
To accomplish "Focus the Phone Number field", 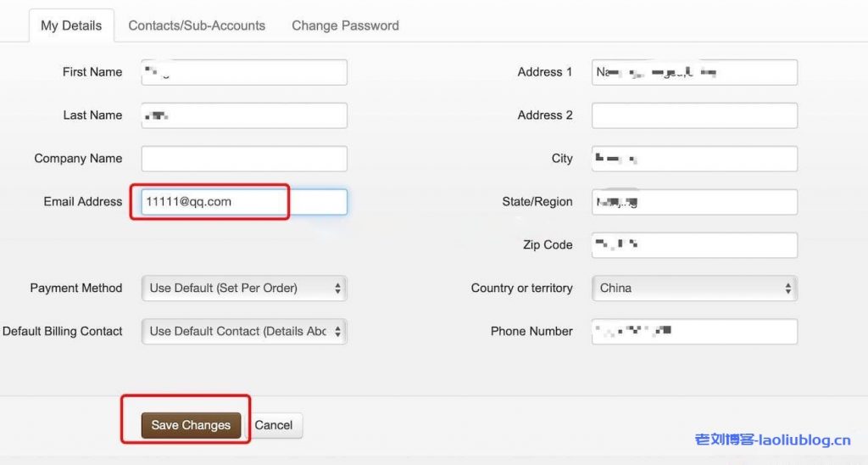I will [694, 331].
